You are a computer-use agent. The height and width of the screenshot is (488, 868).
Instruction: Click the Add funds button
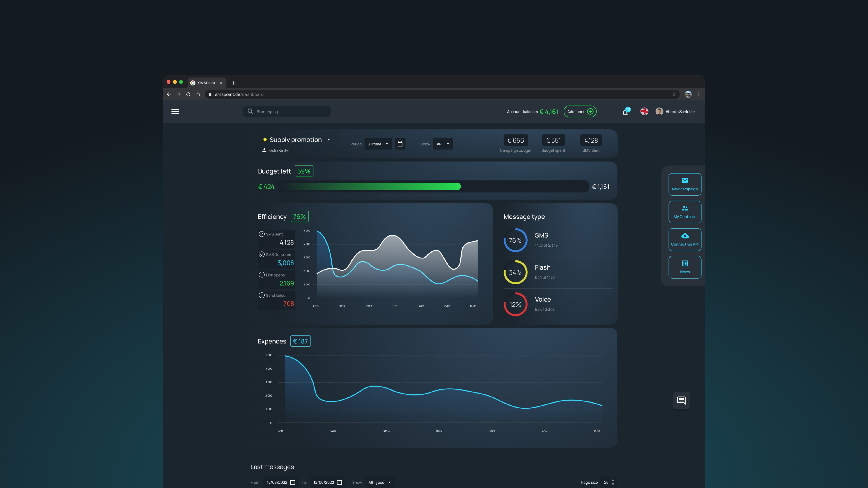pos(580,111)
